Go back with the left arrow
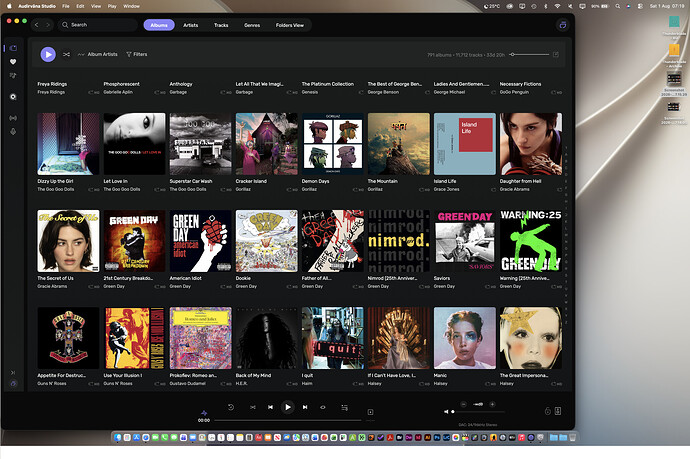The width and height of the screenshot is (690, 459). point(37,25)
